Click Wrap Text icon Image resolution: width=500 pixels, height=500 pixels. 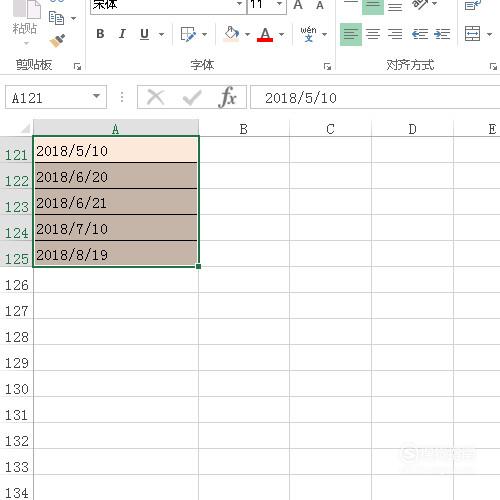click(x=473, y=5)
